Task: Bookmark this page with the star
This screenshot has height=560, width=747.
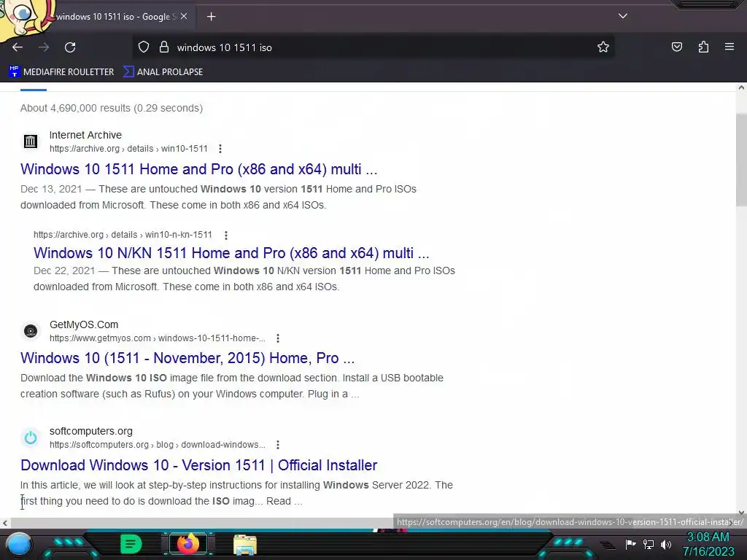Action: pos(603,47)
